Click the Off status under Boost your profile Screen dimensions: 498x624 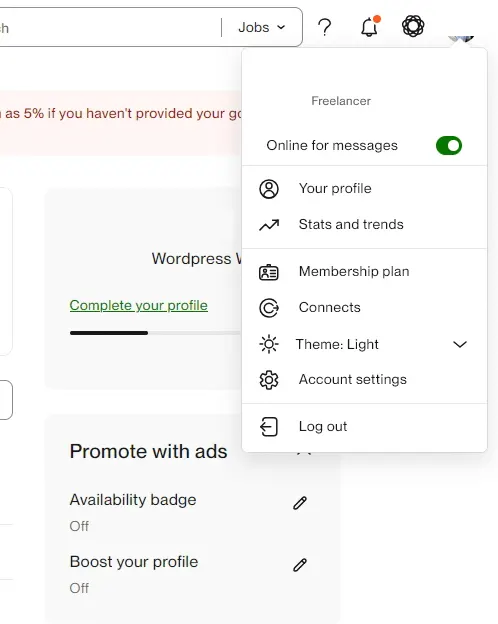(x=79, y=588)
